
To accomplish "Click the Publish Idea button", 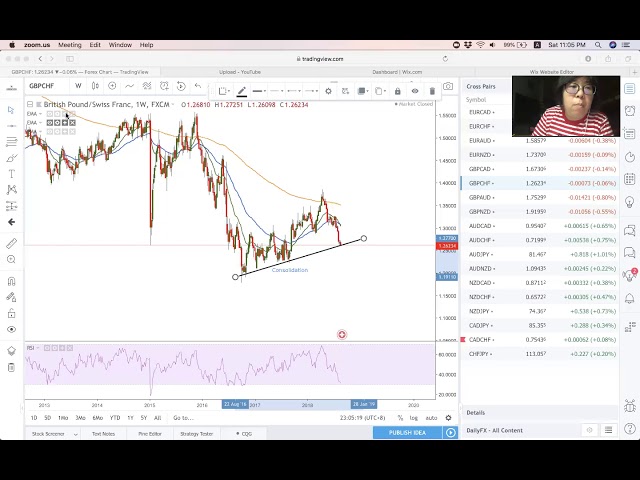I will pyautogui.click(x=407, y=433).
